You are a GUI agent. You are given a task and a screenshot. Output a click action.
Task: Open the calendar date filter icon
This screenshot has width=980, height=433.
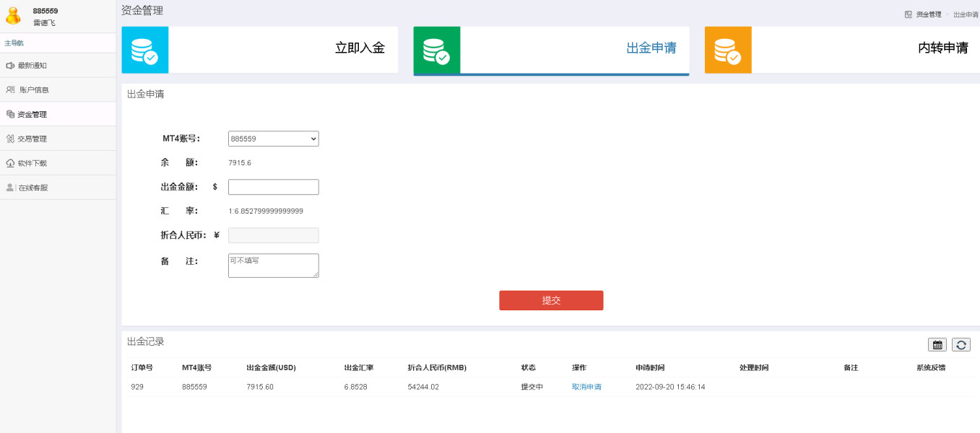tap(937, 345)
